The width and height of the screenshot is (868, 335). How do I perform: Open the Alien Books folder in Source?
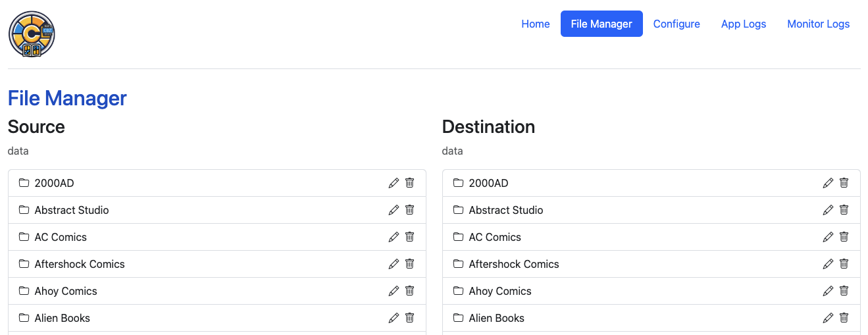(62, 318)
